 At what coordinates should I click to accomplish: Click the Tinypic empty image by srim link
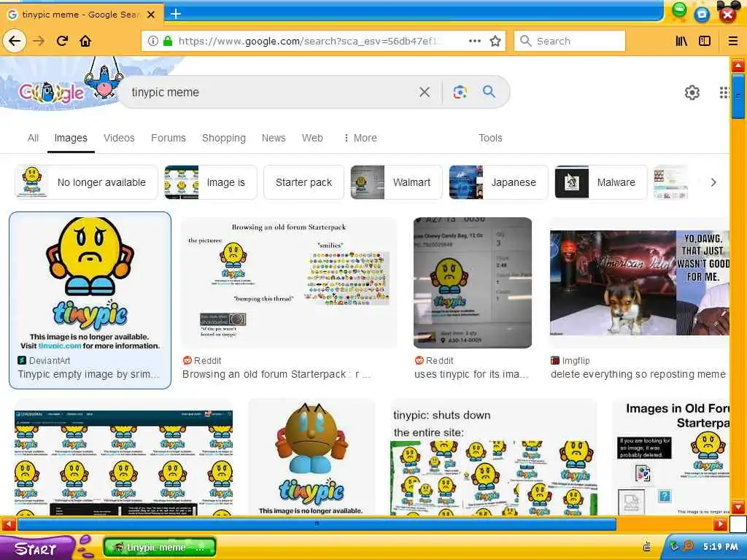88,374
